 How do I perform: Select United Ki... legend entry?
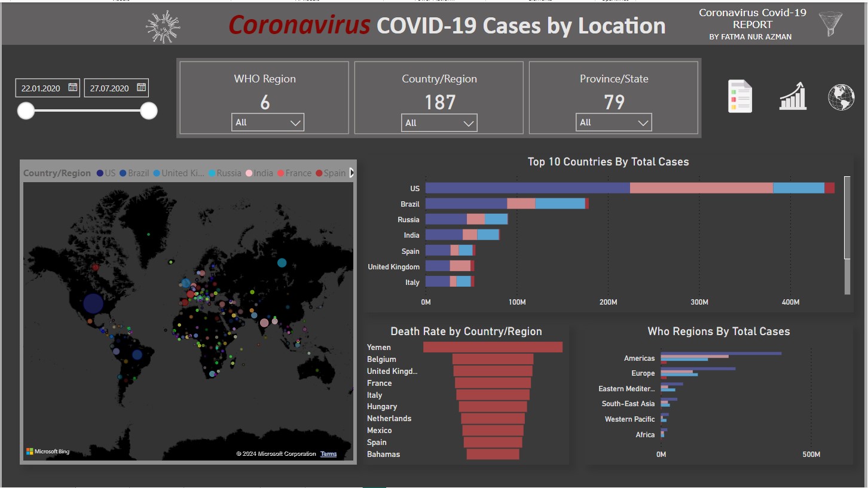(x=178, y=173)
